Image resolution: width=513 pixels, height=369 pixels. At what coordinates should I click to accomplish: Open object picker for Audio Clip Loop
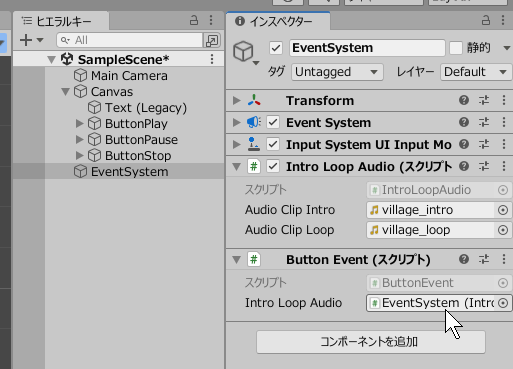click(x=503, y=230)
